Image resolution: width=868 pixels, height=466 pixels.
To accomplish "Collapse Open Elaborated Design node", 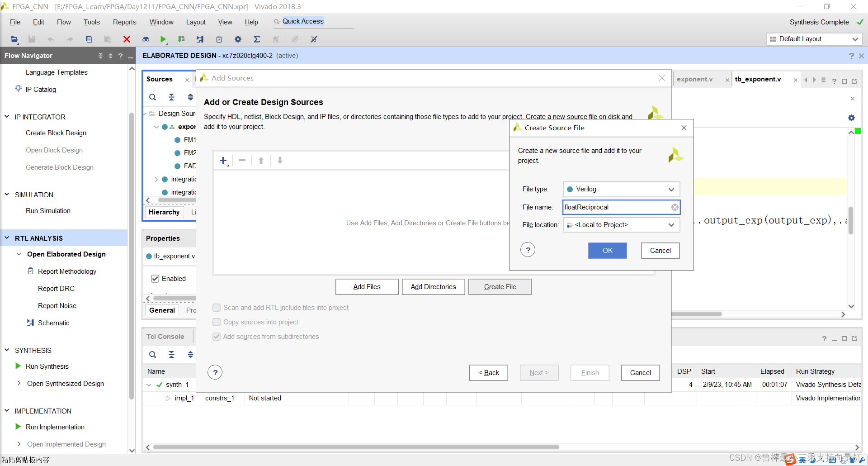I will click(x=19, y=254).
